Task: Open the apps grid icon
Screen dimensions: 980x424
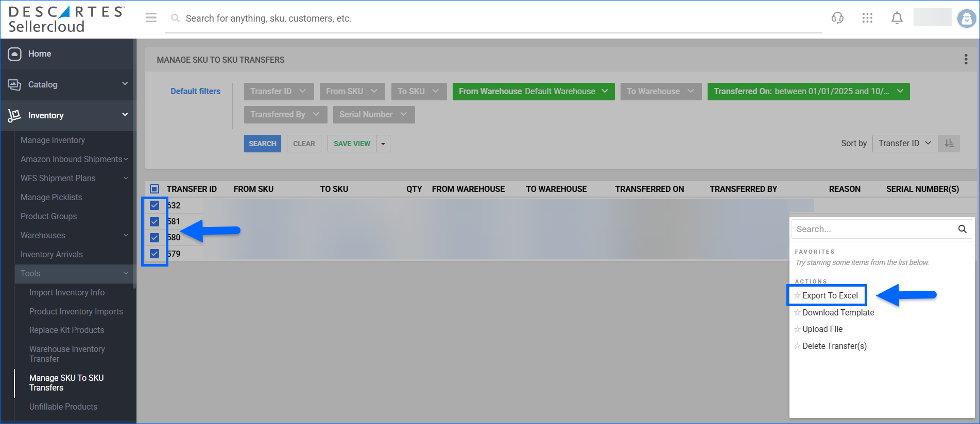Action: [867, 18]
